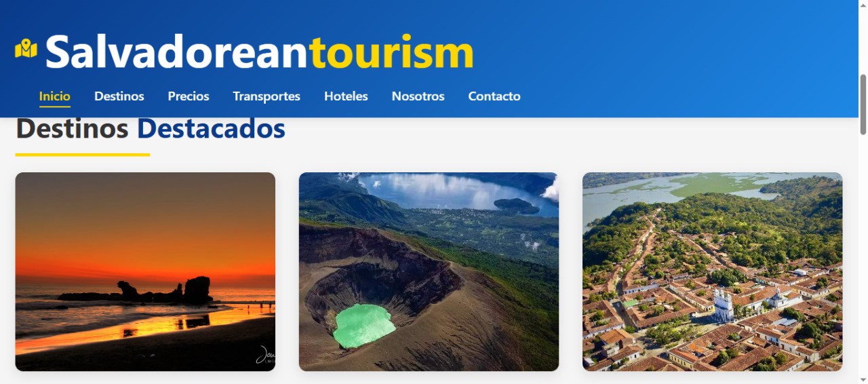Click the white church in town photo
868x384 pixels.
[x=723, y=305]
